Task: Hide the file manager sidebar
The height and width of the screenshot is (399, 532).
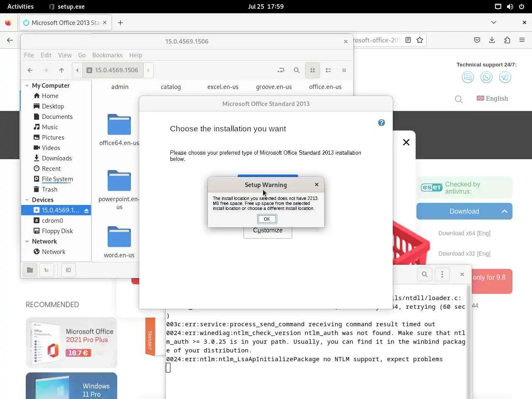Action: (68, 270)
